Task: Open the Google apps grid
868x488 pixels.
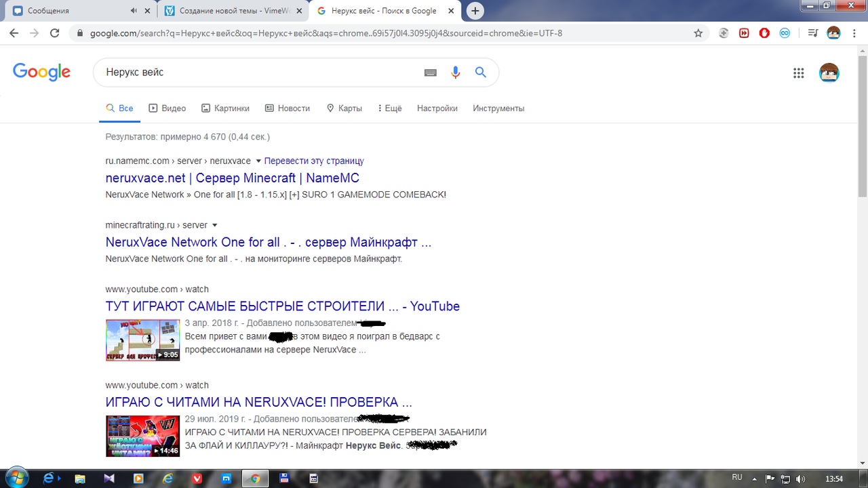Action: (798, 73)
